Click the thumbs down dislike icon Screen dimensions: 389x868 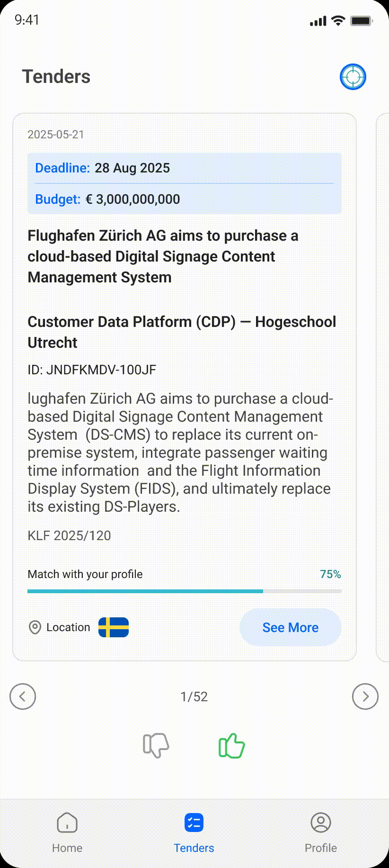pos(156,745)
